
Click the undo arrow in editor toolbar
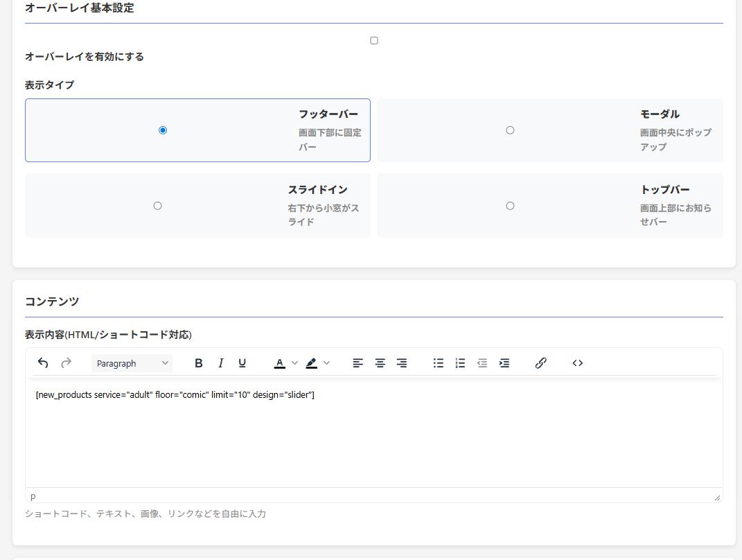[43, 363]
